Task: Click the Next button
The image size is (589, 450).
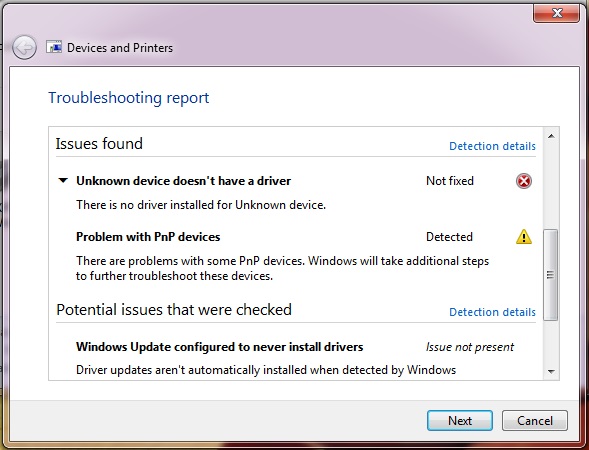Action: point(460,420)
